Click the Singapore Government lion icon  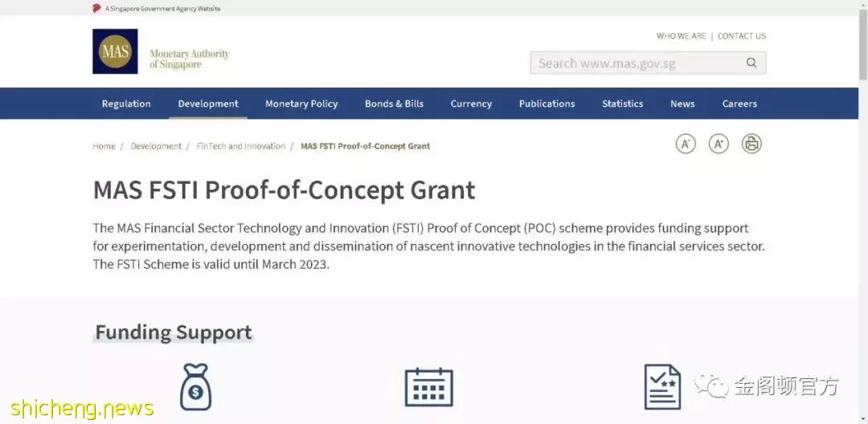point(97,8)
